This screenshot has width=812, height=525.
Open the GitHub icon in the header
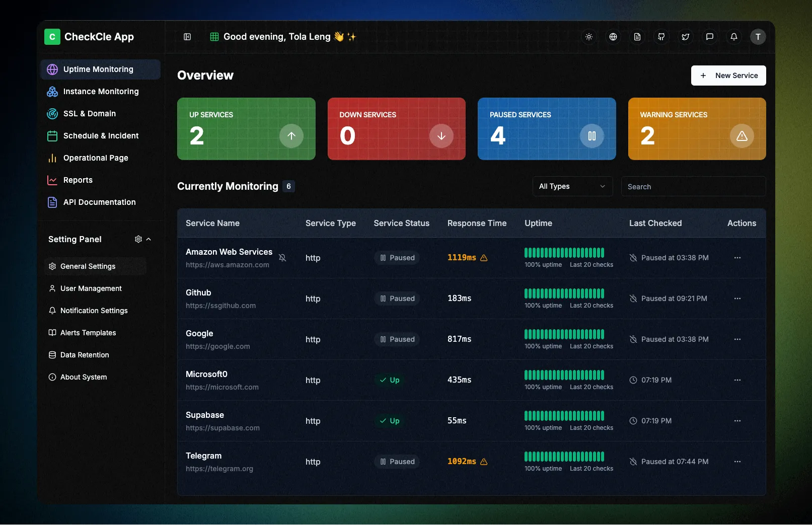pos(661,37)
